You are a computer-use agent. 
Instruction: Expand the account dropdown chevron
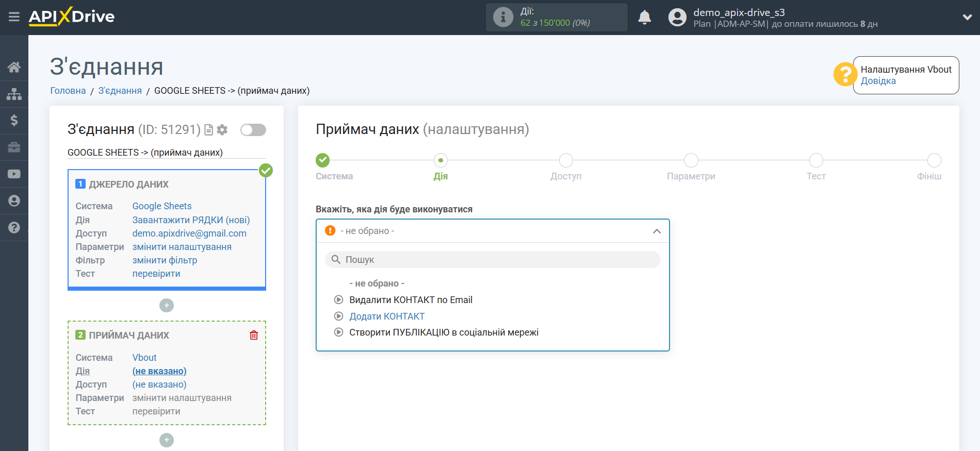point(967,17)
